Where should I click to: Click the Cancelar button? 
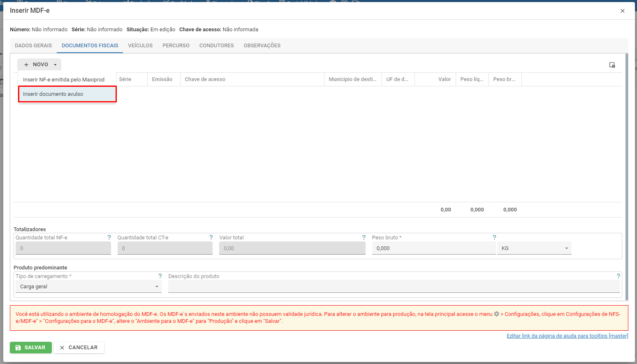tap(79, 348)
